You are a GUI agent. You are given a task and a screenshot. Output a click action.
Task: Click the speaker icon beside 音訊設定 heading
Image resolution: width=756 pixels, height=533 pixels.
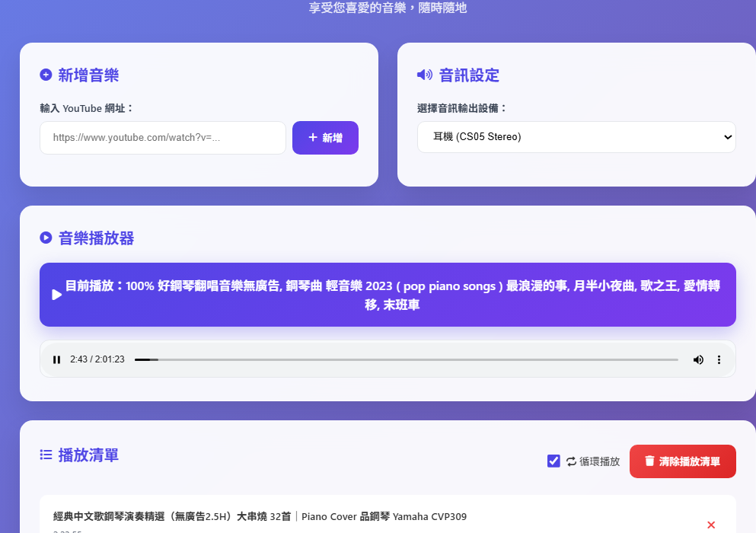coord(424,75)
